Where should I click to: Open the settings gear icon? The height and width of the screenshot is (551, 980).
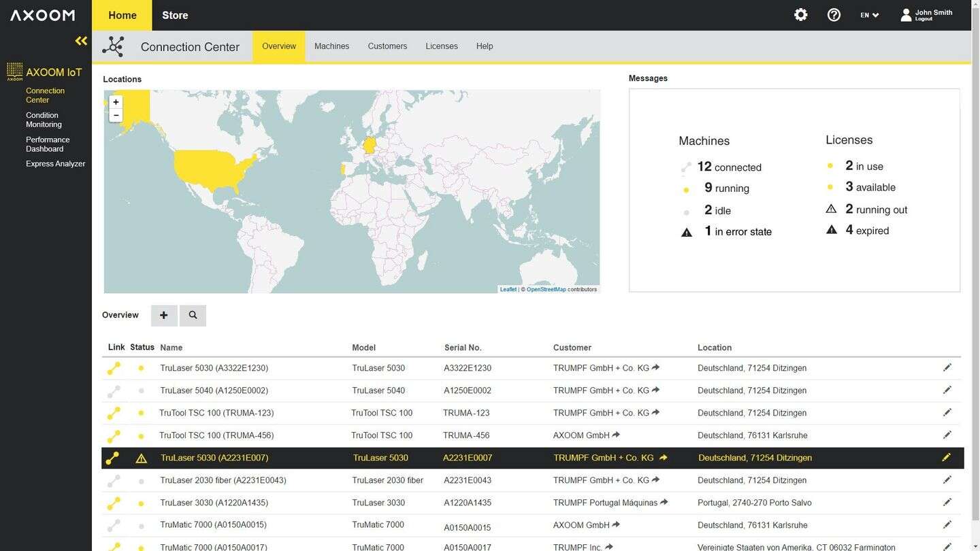pos(800,15)
